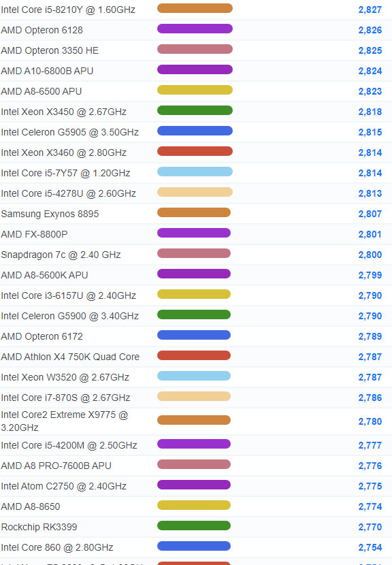Click Intel Core2 Extreme X9775 @ 3.20GHz
The width and height of the screenshot is (392, 565).
65,421
